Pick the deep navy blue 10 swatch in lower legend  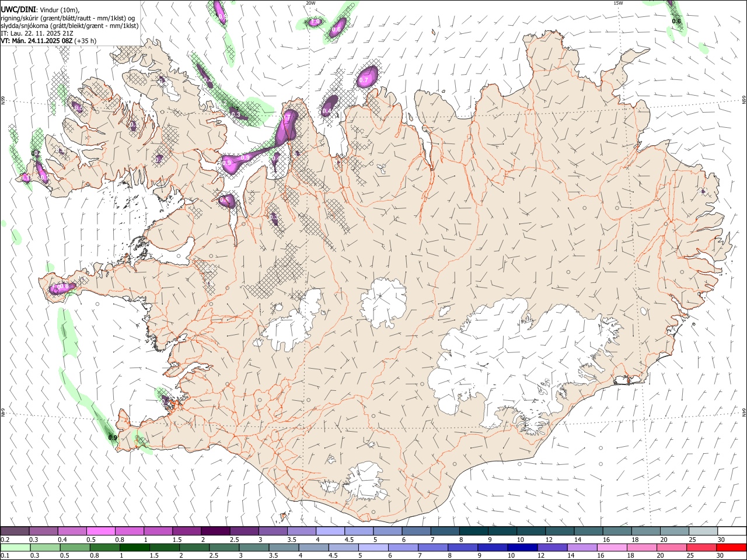click(x=522, y=548)
